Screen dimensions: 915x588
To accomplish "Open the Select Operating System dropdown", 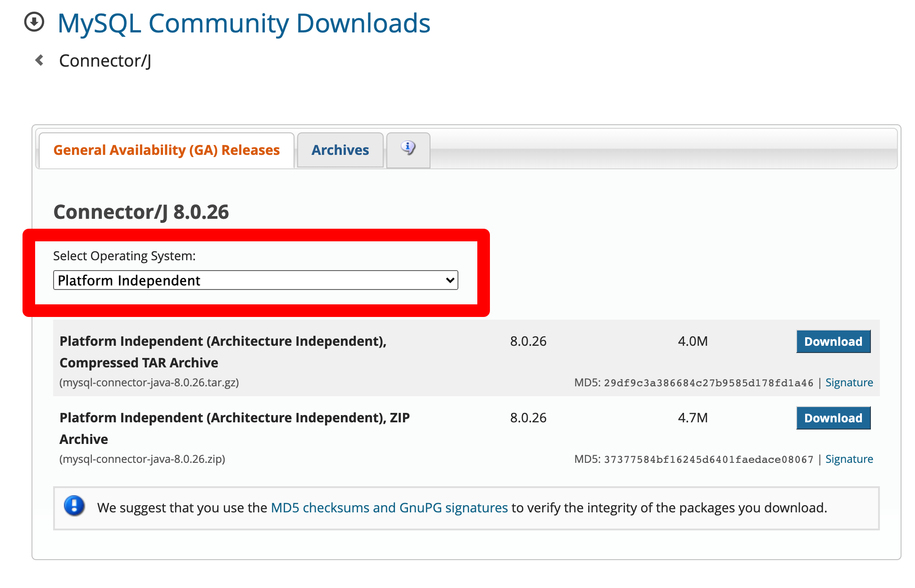I will 256,280.
